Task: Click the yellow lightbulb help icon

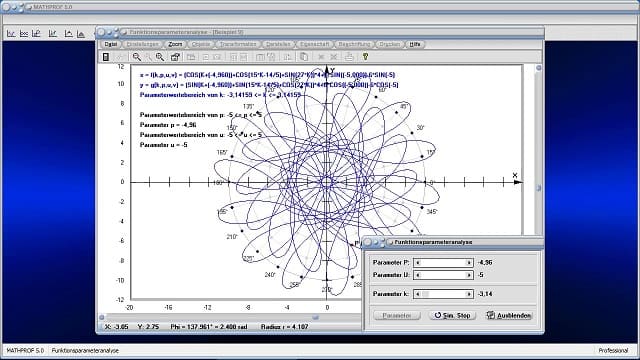Action: [365, 57]
